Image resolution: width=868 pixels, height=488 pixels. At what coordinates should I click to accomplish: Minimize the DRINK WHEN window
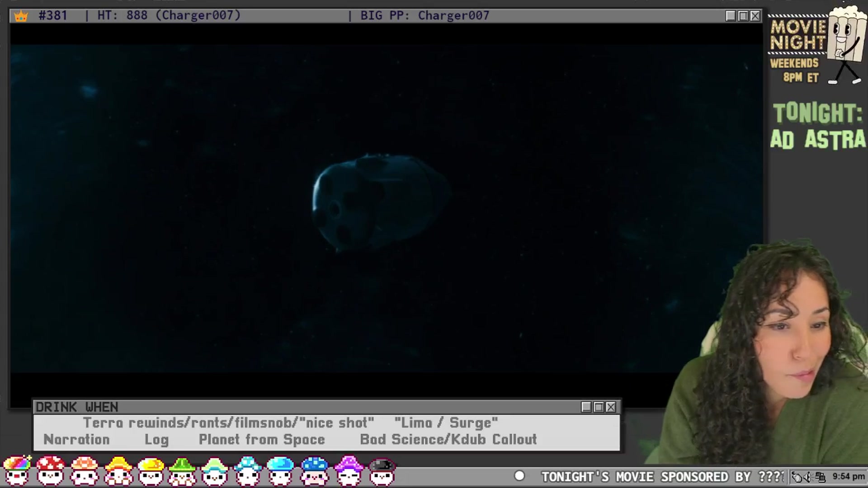586,407
